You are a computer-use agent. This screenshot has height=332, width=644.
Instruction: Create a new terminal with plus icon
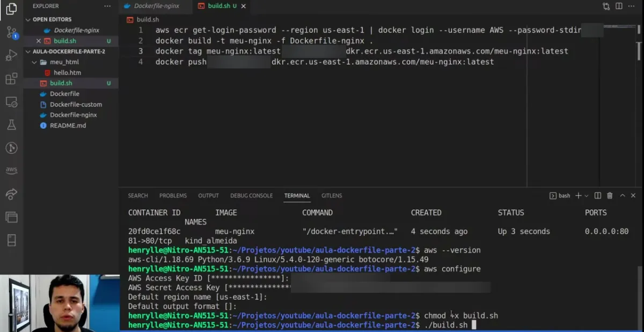coord(579,196)
